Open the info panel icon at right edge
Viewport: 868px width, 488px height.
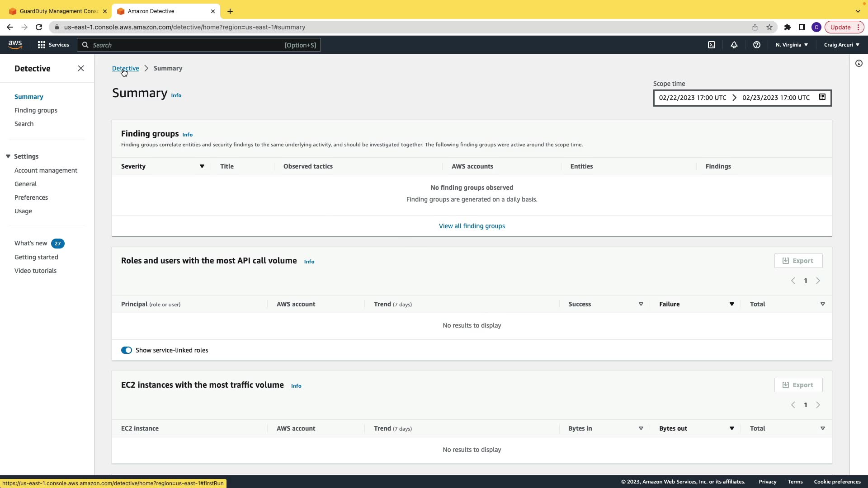pyautogui.click(x=859, y=63)
